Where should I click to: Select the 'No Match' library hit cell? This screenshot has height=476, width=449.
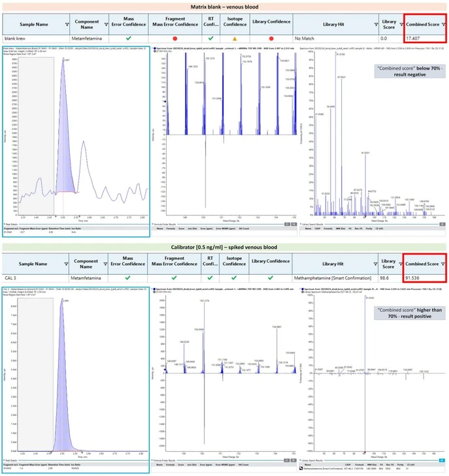(x=336, y=39)
